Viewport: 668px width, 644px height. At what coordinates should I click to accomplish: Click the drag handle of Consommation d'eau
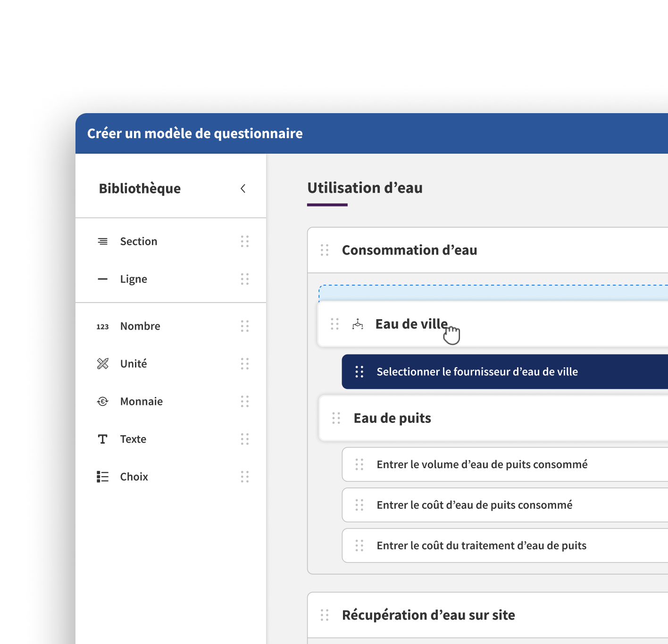click(x=325, y=250)
